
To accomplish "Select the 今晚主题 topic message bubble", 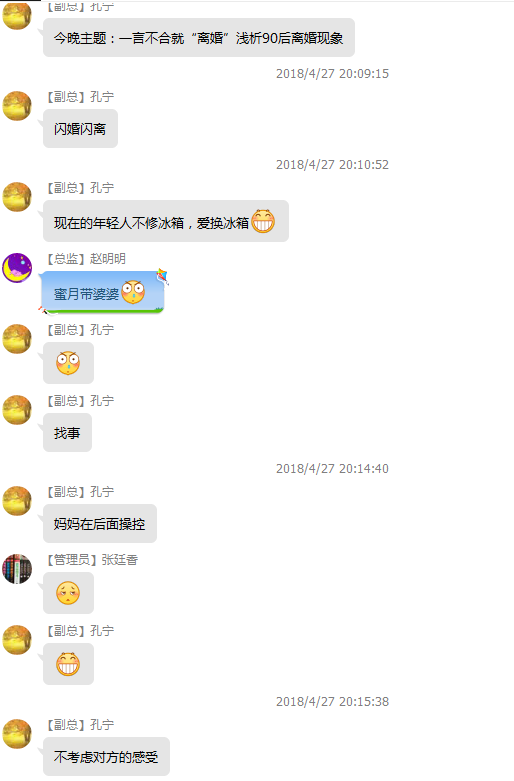I will click(199, 38).
